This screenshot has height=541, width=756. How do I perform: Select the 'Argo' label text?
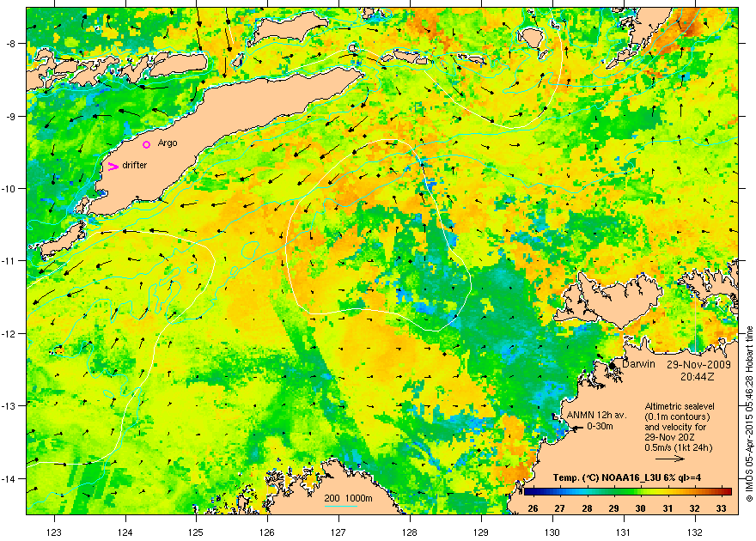(x=168, y=143)
